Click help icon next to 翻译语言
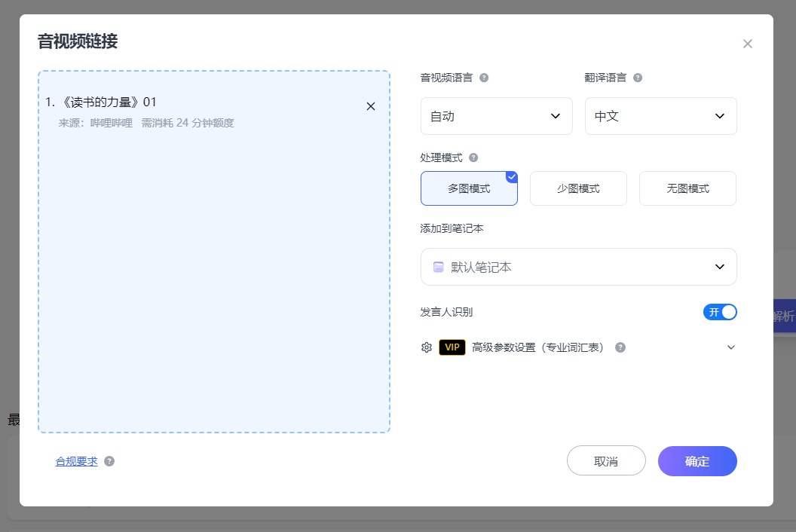This screenshot has width=796, height=532. tap(638, 78)
